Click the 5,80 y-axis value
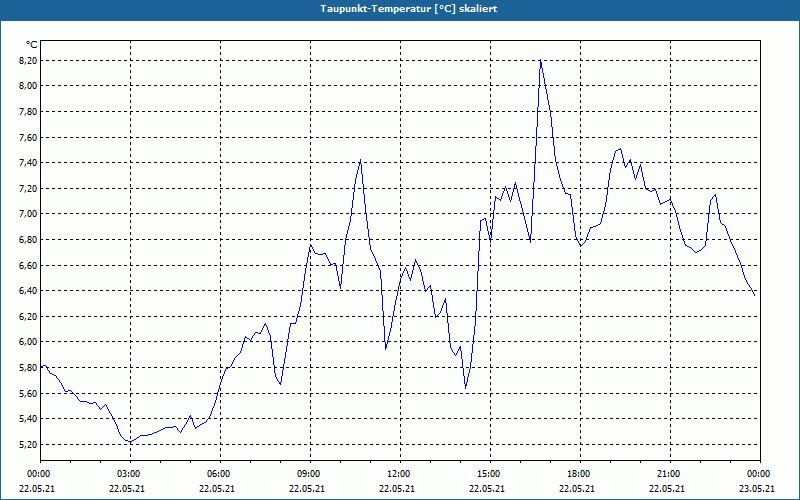 (29, 367)
